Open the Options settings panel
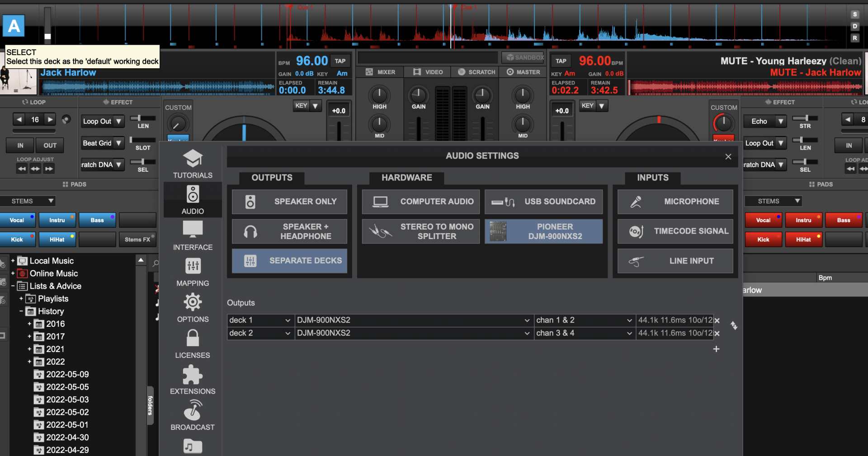 (x=193, y=307)
